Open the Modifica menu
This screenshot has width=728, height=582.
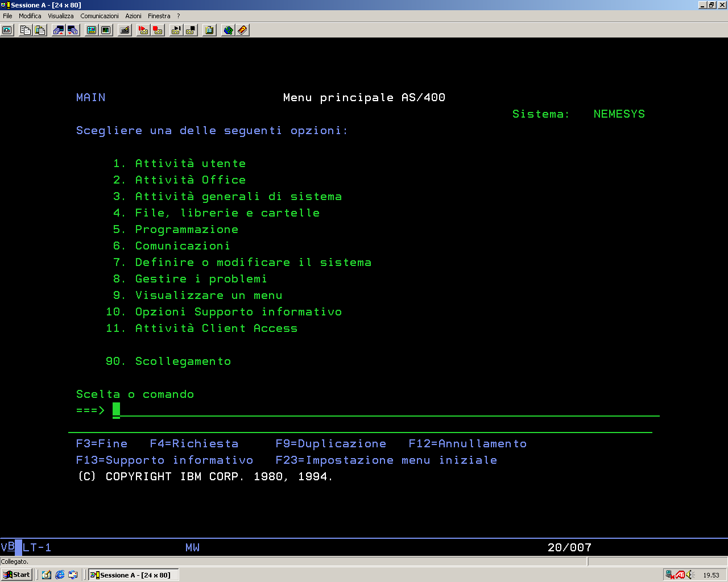(x=30, y=16)
